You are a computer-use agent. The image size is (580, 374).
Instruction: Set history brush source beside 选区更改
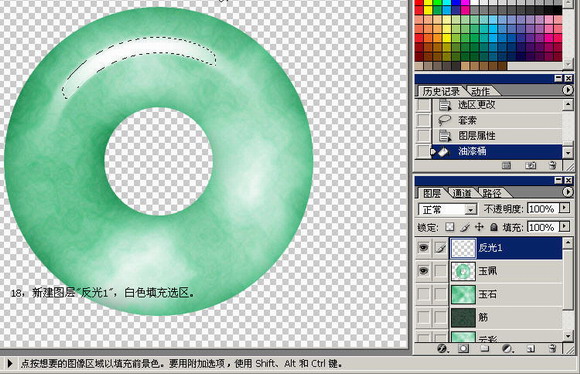[x=424, y=105]
